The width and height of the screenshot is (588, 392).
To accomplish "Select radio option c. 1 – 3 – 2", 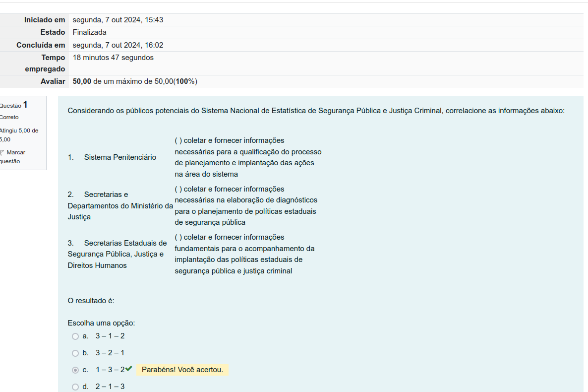I will point(75,370).
